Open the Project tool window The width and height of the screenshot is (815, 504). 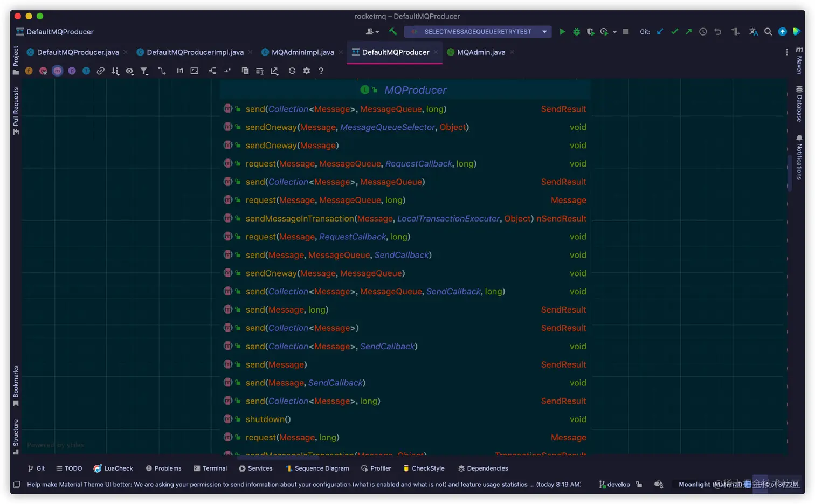click(x=16, y=60)
